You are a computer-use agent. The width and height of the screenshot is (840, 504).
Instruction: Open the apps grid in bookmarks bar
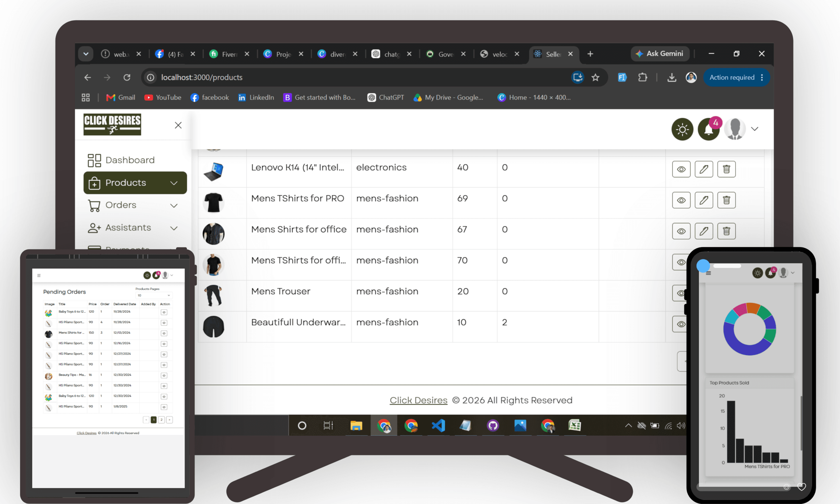point(85,98)
